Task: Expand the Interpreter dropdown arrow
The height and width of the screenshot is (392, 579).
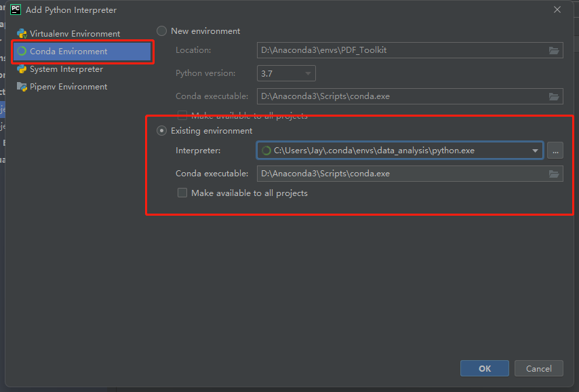Action: [x=535, y=151]
